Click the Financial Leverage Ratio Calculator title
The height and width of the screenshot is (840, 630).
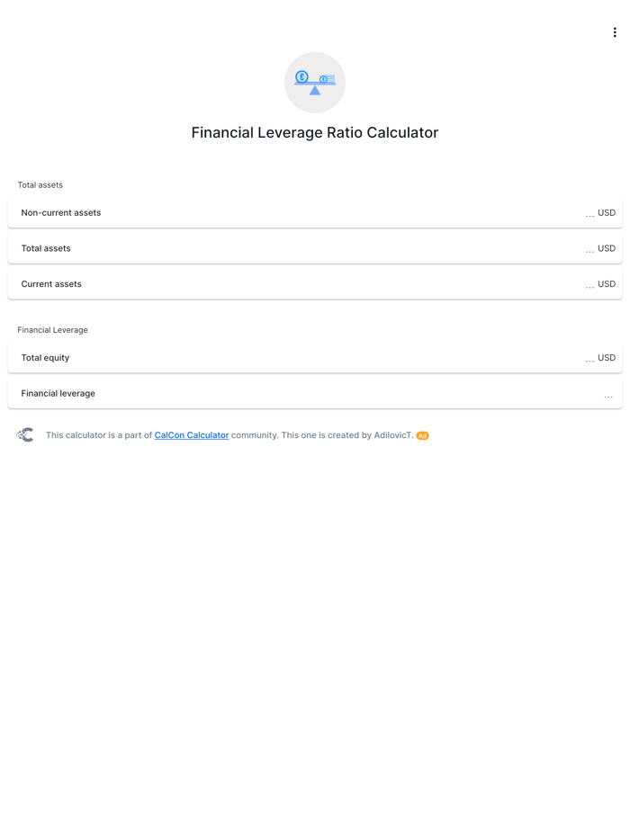pyautogui.click(x=314, y=132)
